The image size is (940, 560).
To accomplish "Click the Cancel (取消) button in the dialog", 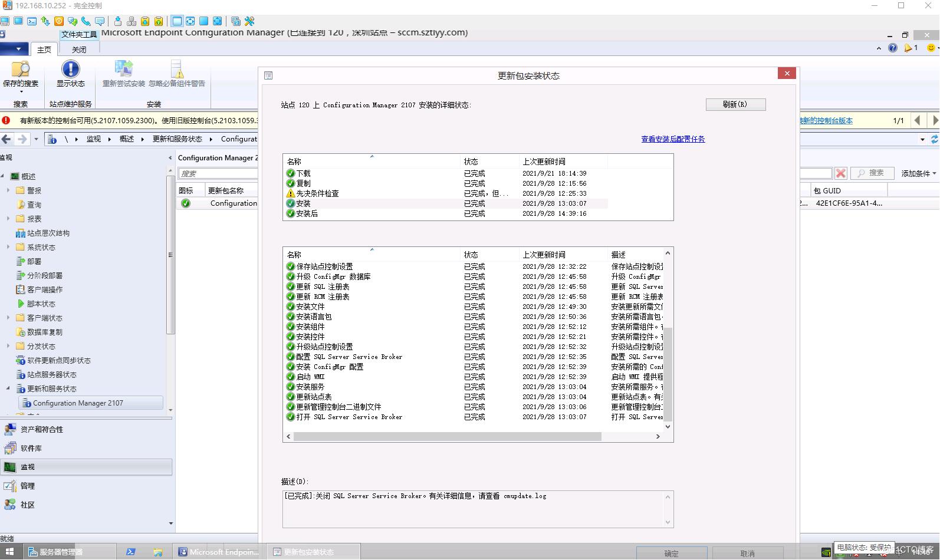I will [x=747, y=554].
